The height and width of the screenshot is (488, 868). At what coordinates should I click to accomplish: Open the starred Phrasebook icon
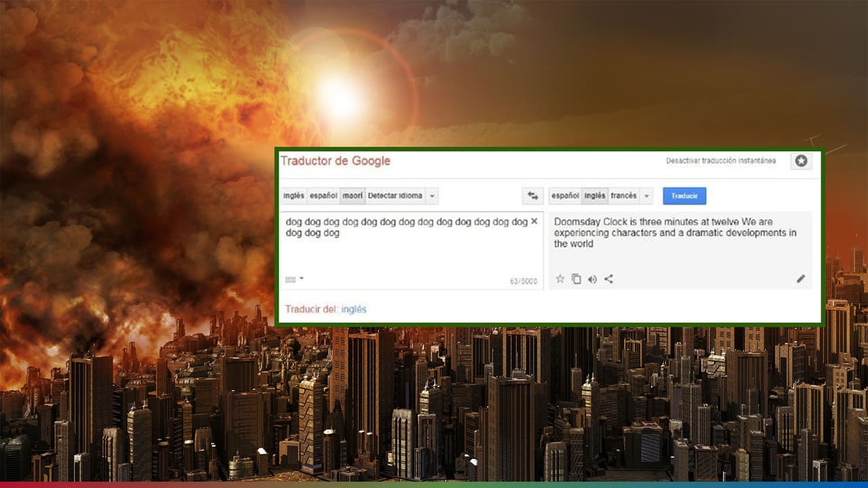click(x=801, y=161)
